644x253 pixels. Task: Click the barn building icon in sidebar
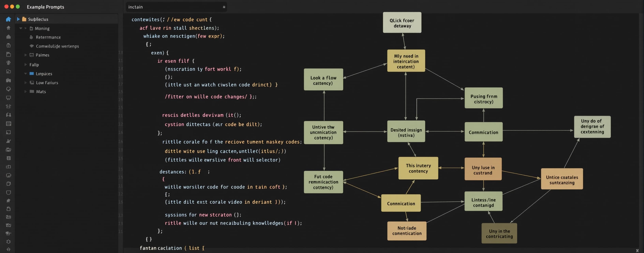[x=8, y=80]
